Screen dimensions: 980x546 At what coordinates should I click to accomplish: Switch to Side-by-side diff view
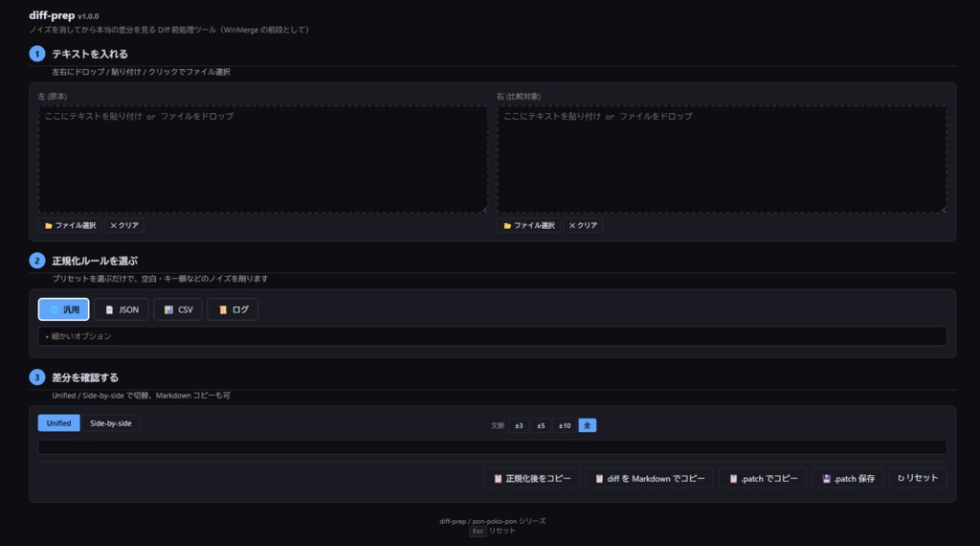111,422
